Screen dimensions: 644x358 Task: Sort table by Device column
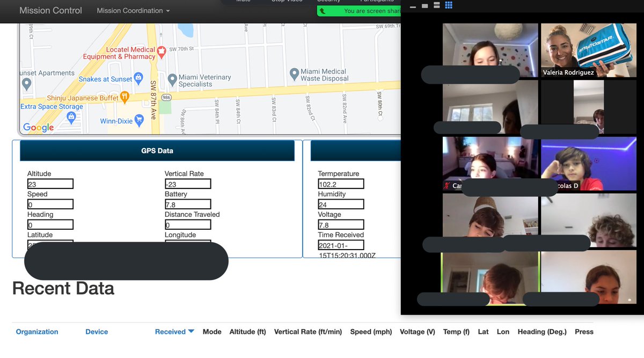[97, 332]
